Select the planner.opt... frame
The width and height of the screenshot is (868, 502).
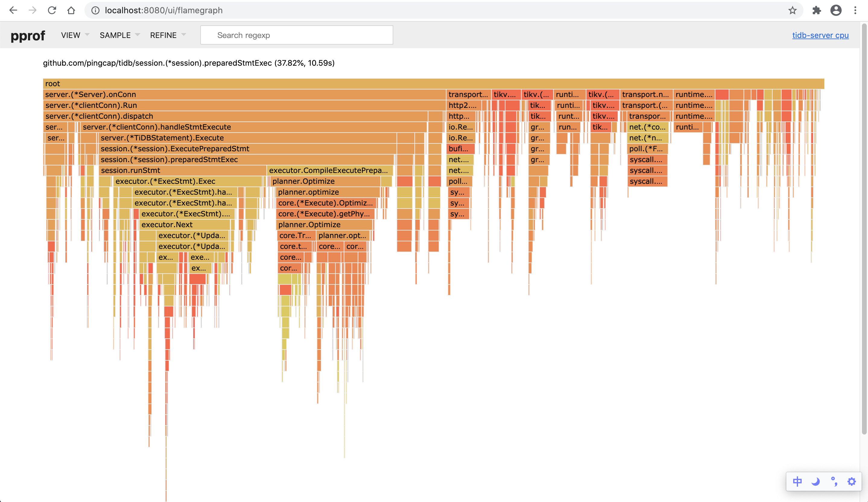click(x=342, y=235)
